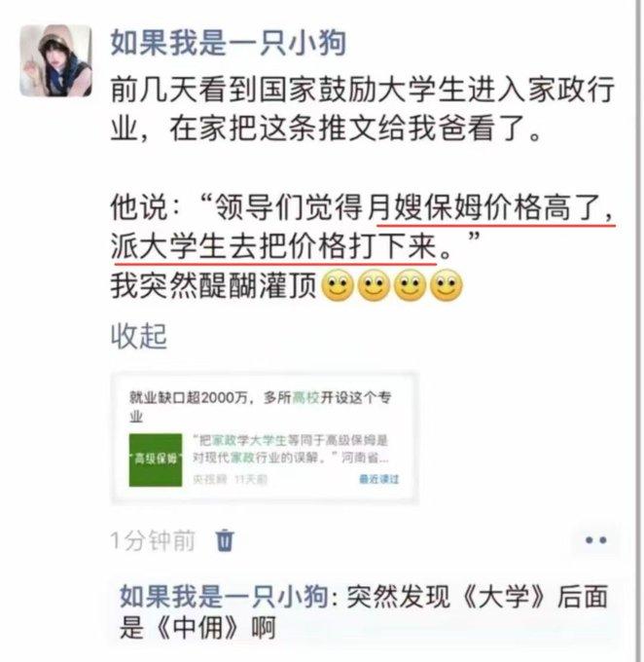Click username 如果我是一只小狗 above the post

coord(229,43)
